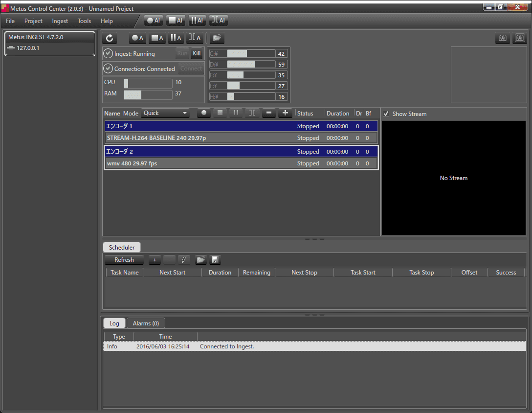Click the rightmost camera snapshot icon
The height and width of the screenshot is (413, 532).
(519, 38)
